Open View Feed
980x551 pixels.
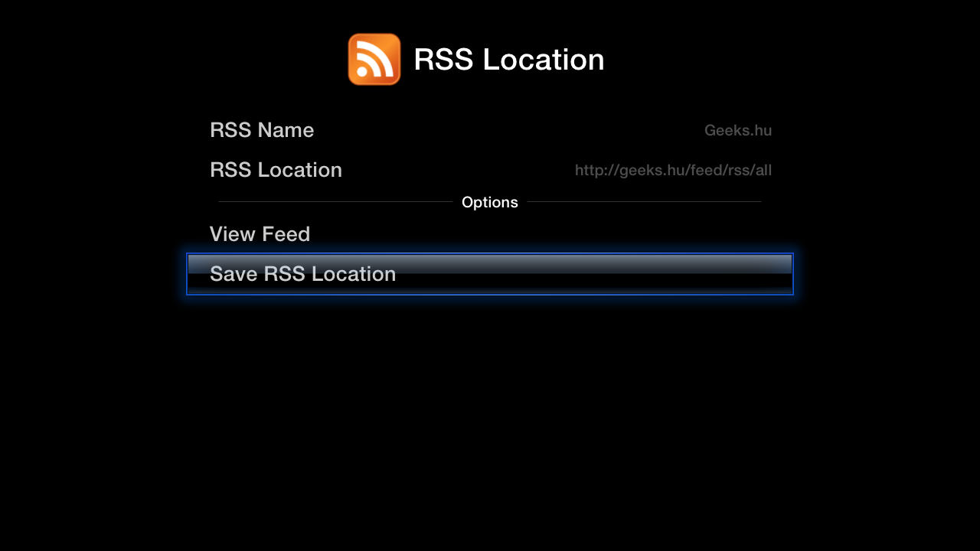click(x=260, y=234)
